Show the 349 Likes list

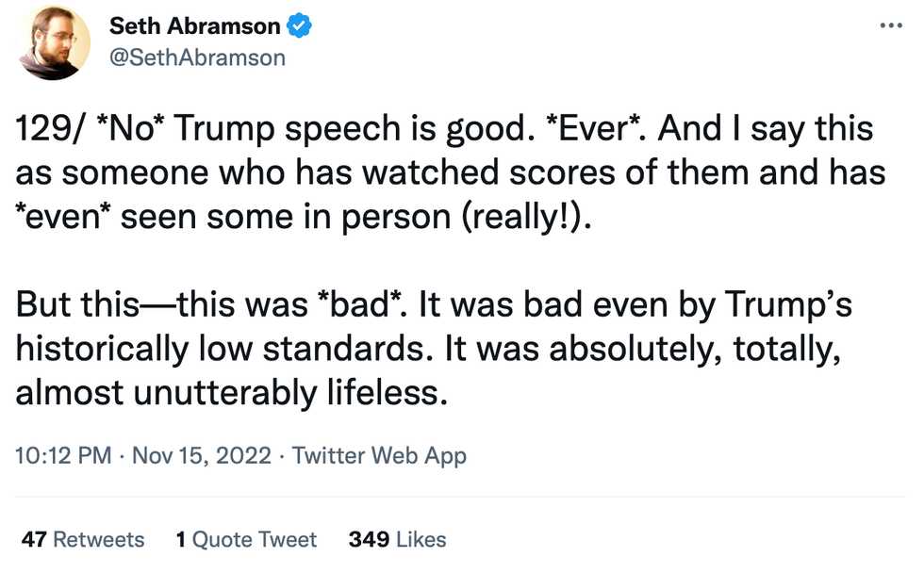(x=397, y=540)
